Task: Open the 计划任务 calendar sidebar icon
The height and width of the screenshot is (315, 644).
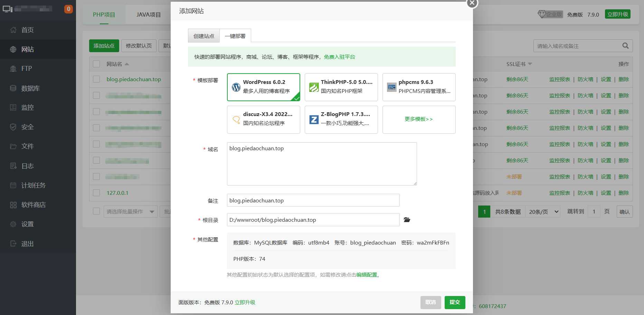Action: coord(13,185)
